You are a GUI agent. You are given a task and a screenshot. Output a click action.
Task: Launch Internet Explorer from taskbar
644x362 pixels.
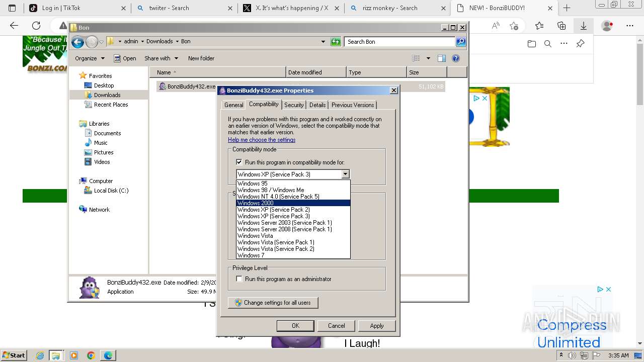click(40, 355)
